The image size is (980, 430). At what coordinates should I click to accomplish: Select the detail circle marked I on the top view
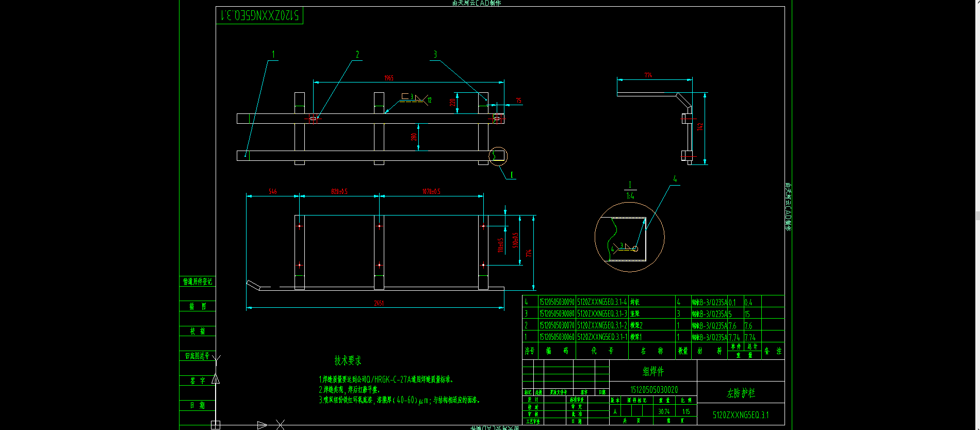(498, 156)
